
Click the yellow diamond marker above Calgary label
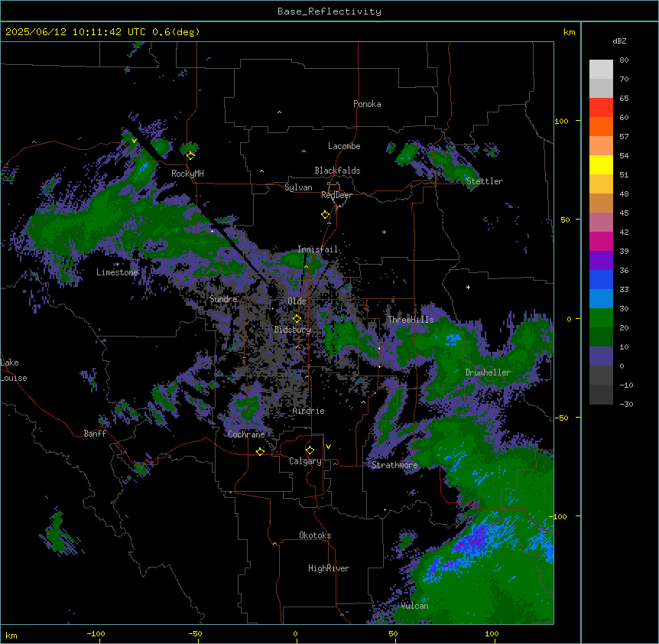click(310, 450)
